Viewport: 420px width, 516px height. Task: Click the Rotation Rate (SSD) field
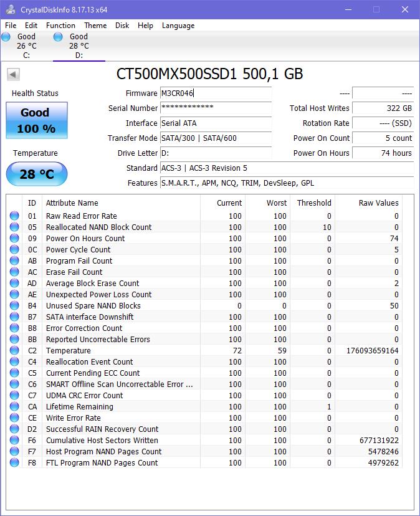pos(383,123)
